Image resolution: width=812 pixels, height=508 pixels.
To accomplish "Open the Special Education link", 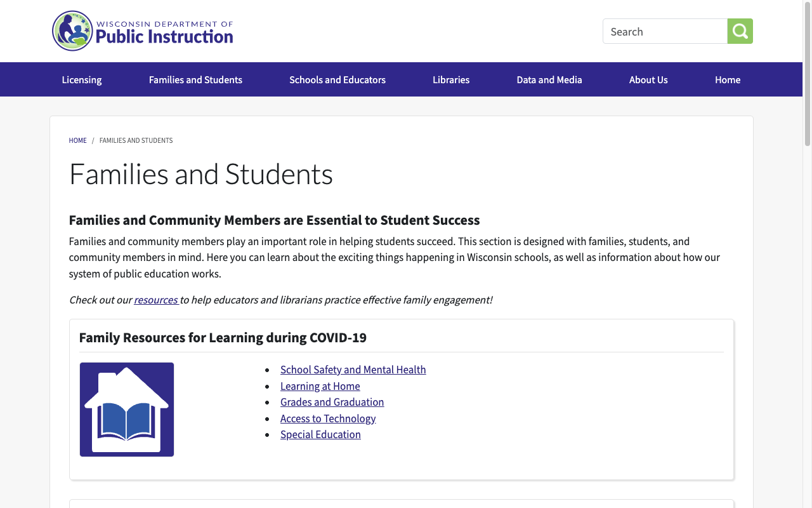I will (320, 434).
